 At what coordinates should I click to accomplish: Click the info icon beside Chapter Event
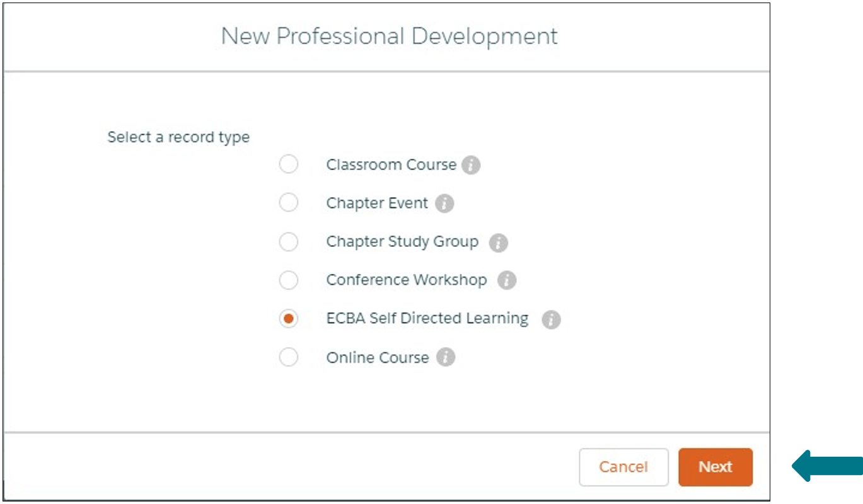click(443, 203)
